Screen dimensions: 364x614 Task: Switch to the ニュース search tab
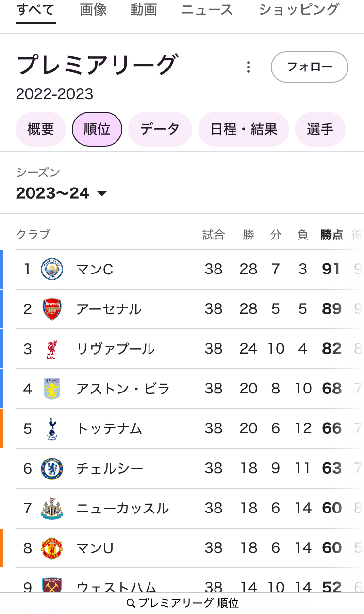(x=207, y=10)
